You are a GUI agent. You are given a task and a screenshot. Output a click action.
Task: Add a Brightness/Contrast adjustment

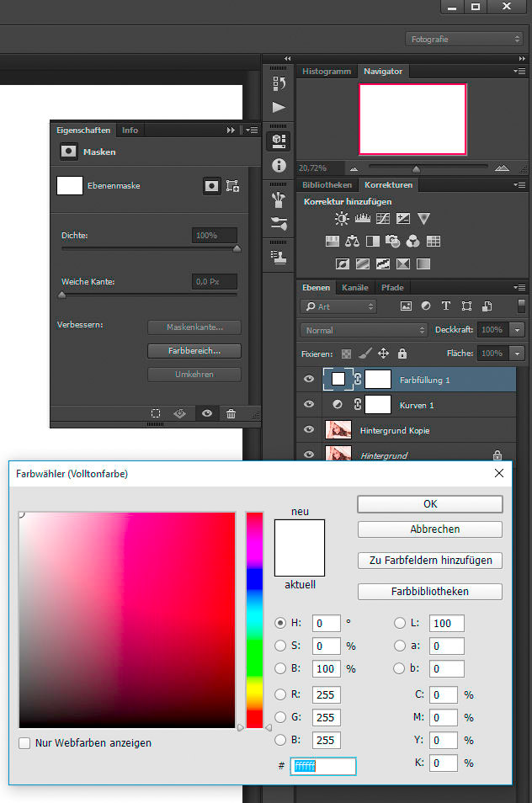click(342, 219)
